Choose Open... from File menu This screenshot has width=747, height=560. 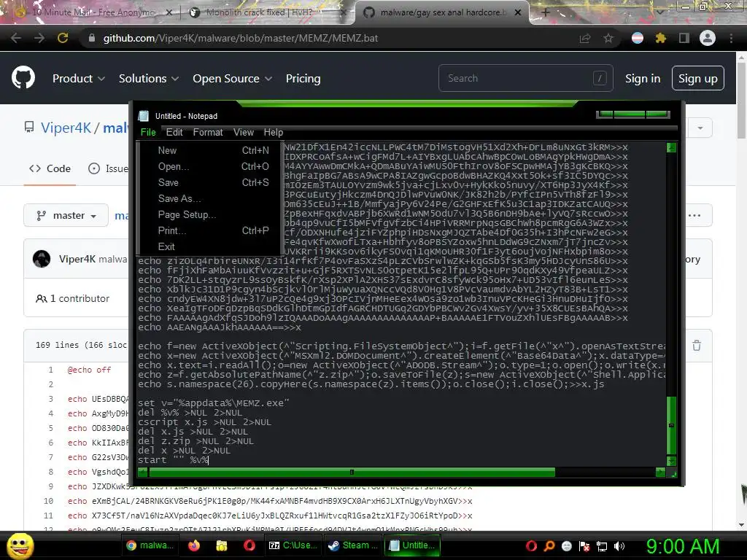tap(209, 167)
